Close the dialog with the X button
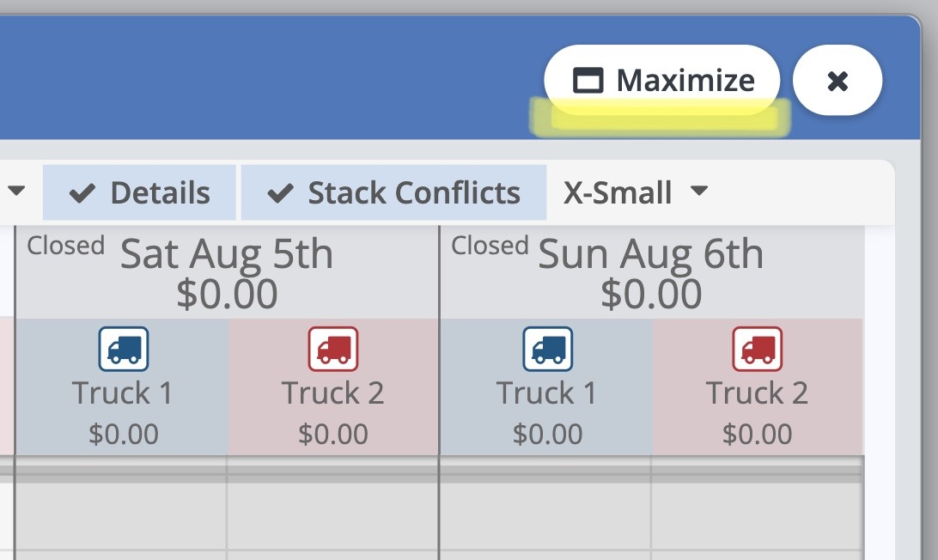Viewport: 938px width, 560px height. (837, 81)
